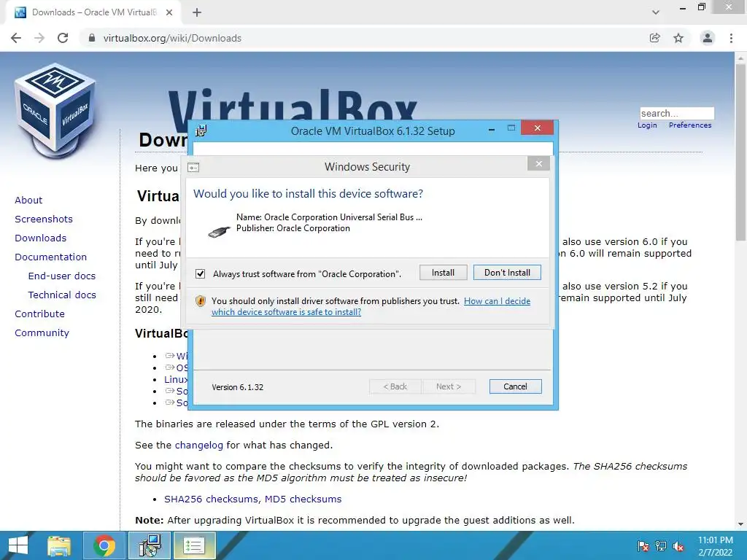
Task: Close the Downloads – Oracle VM VirtualBox tab
Action: [169, 12]
